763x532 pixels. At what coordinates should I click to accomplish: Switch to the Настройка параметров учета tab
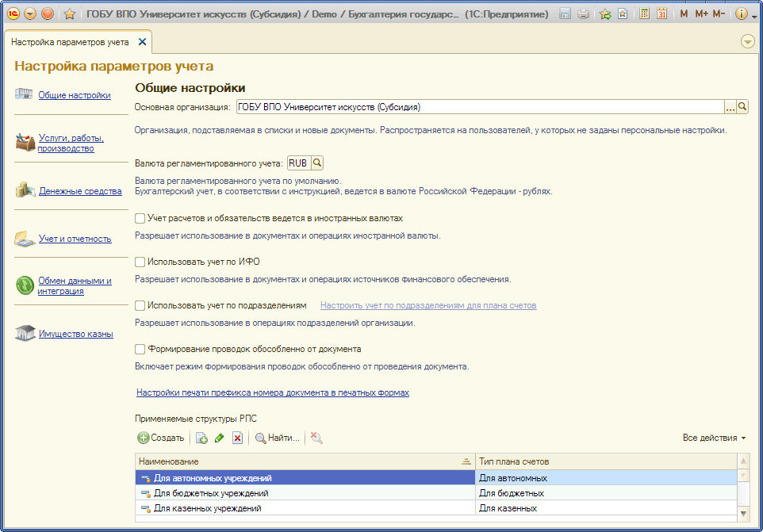[70, 42]
